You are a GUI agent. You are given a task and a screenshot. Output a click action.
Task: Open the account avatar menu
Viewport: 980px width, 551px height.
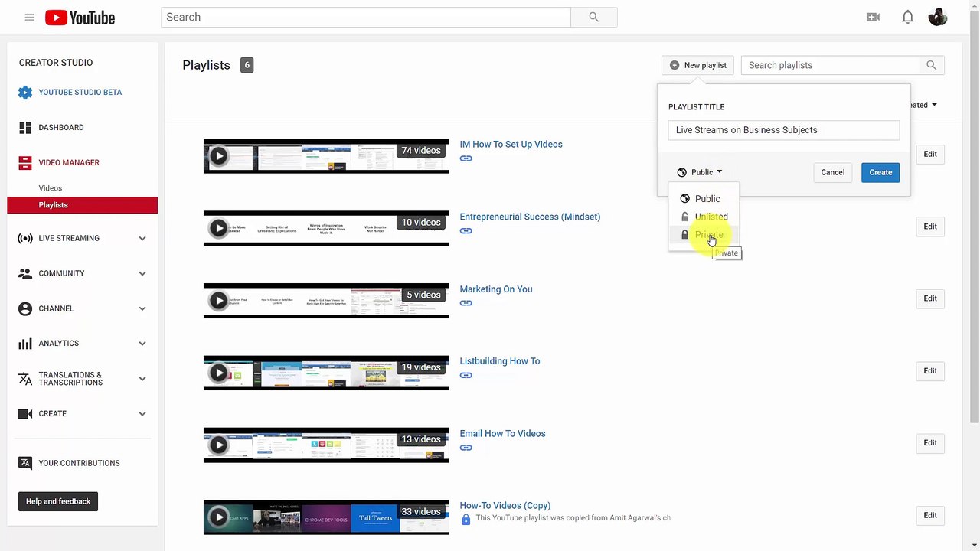click(938, 17)
